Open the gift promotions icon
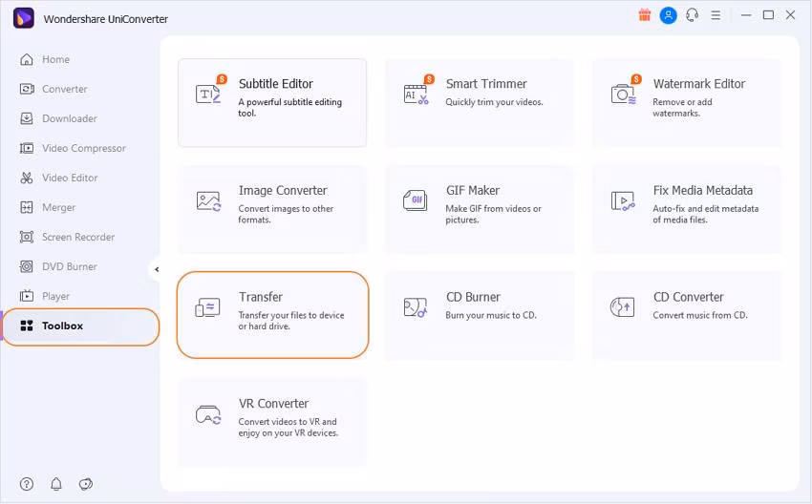Image resolution: width=812 pixels, height=504 pixels. click(644, 15)
